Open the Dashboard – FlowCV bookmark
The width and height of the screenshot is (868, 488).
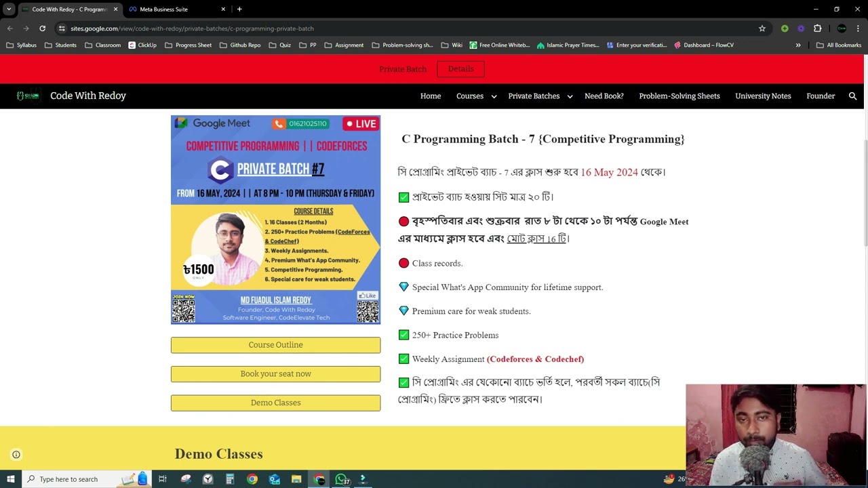click(704, 45)
